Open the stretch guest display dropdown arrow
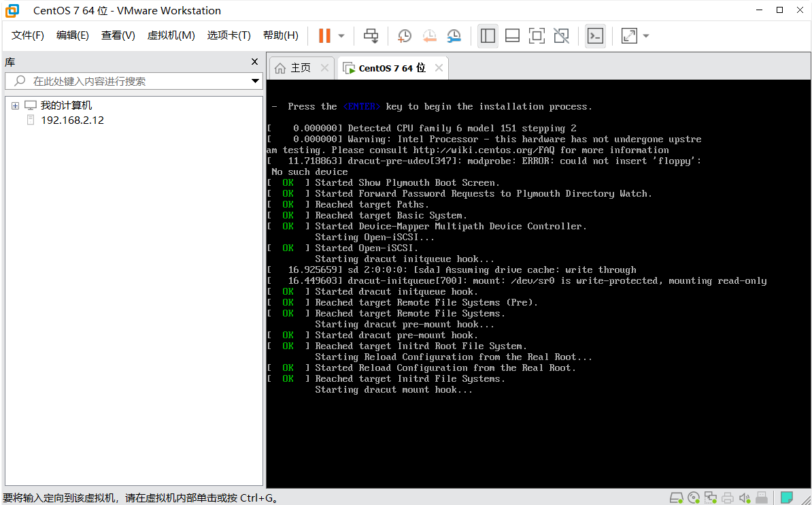Screen dimensions: 812x505 coord(645,36)
